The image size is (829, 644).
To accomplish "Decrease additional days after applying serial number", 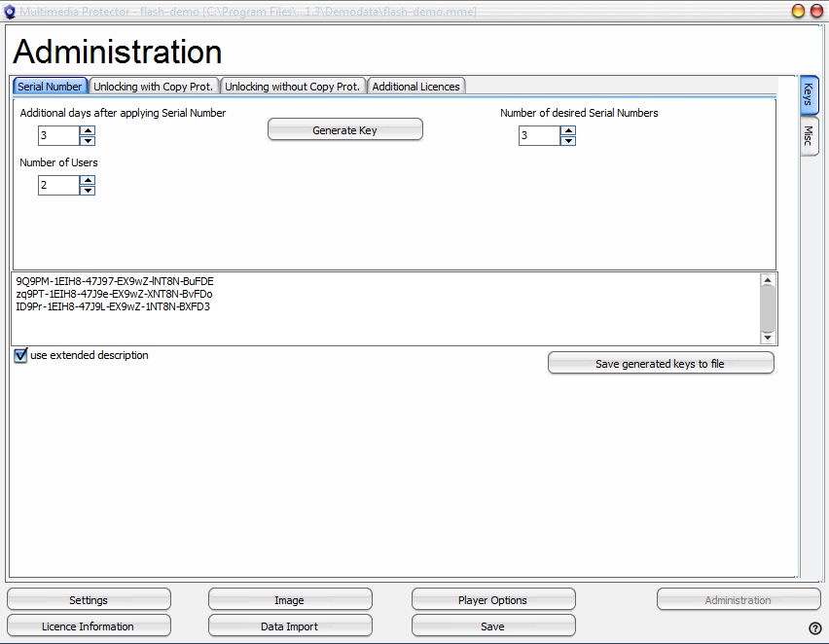I will tap(88, 141).
